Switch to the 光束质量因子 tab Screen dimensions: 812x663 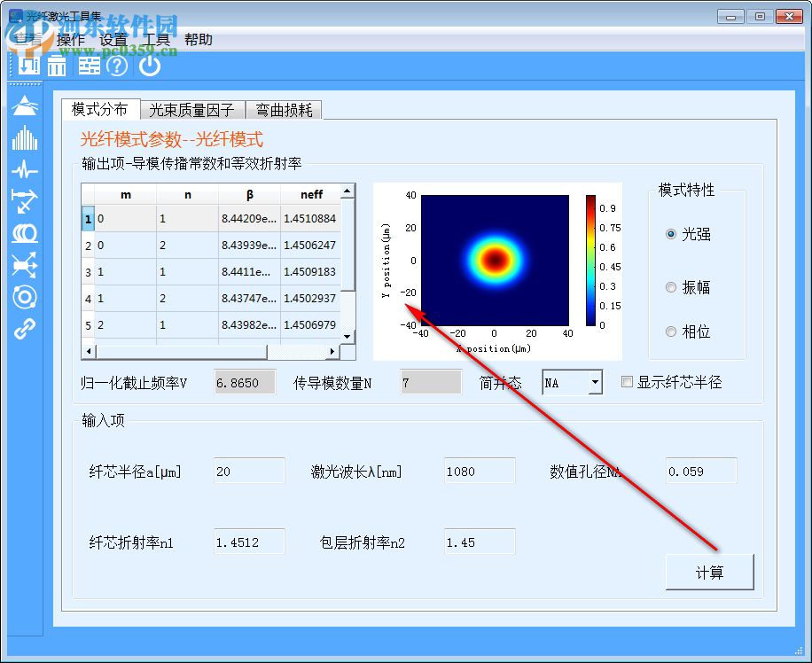pos(191,110)
